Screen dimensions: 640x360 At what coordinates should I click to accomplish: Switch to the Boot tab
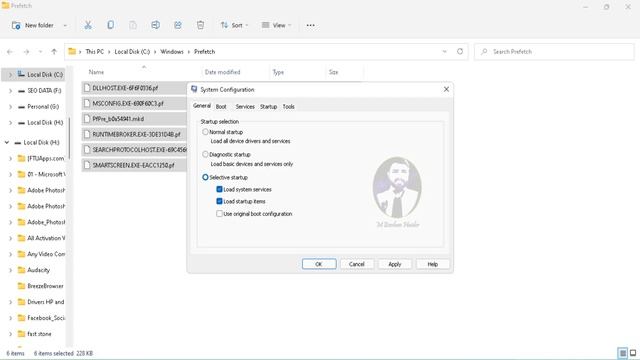pos(221,107)
